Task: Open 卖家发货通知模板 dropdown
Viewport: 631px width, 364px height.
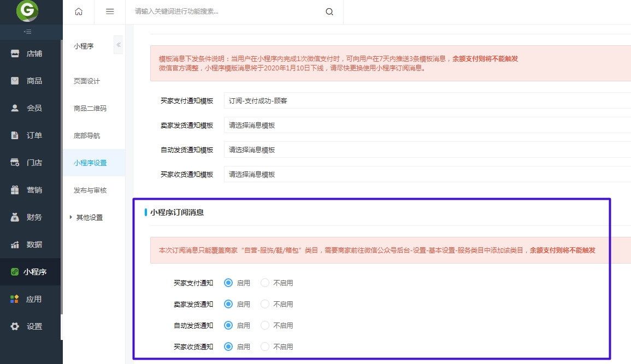Action: pyautogui.click(x=426, y=126)
